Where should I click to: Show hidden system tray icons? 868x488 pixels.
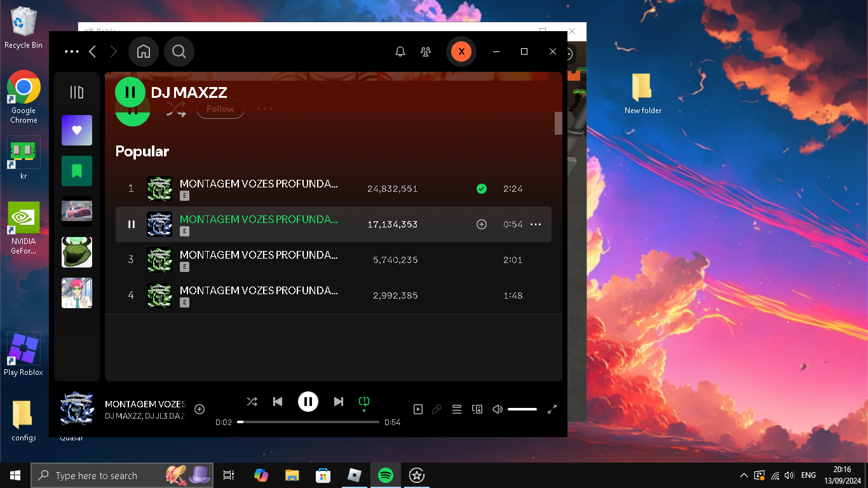tap(744, 475)
